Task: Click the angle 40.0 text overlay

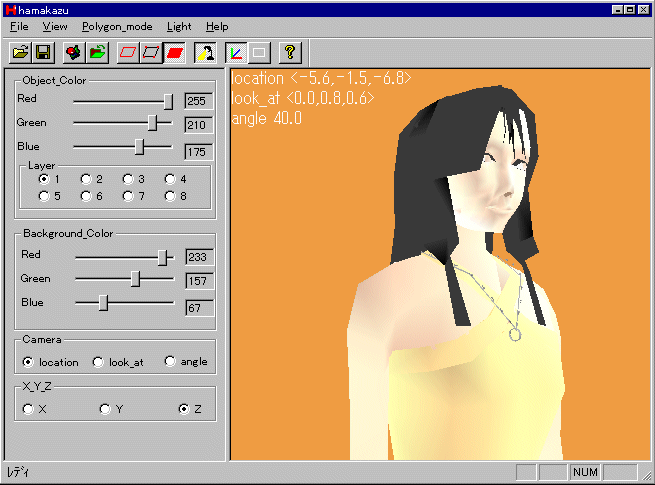Action: coord(267,118)
